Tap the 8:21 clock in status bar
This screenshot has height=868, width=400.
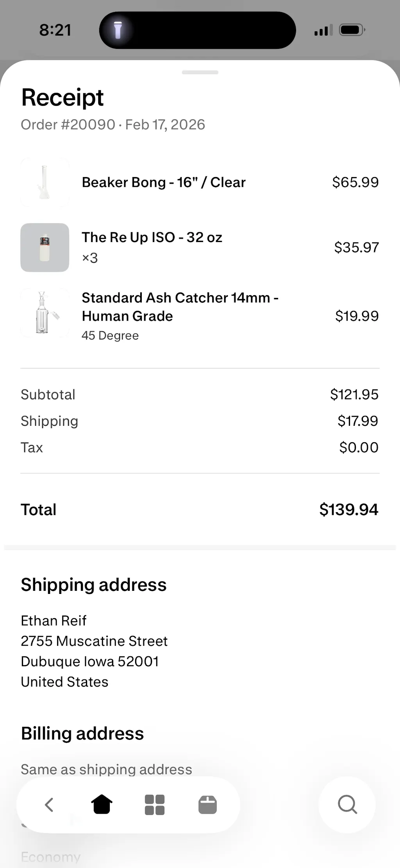[x=55, y=30]
